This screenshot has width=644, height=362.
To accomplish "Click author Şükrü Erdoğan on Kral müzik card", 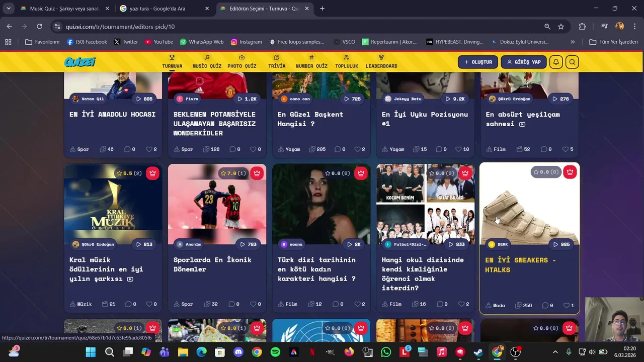I will tap(94, 244).
